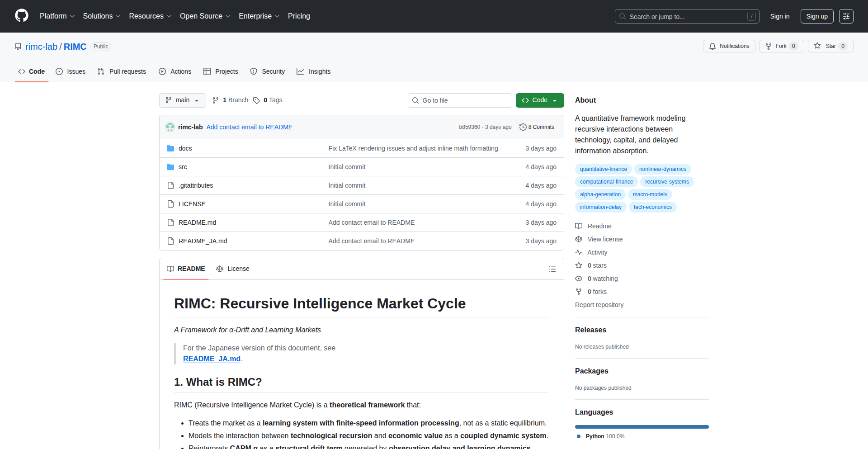The width and height of the screenshot is (868, 449).
Task: Expand the main branch selector
Action: pos(182,100)
